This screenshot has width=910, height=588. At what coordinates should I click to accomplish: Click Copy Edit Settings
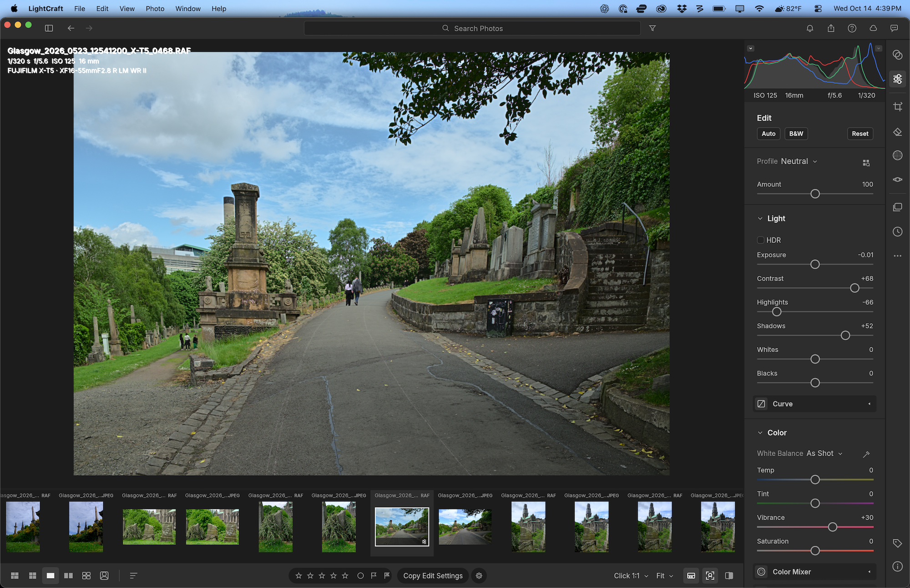tap(433, 575)
